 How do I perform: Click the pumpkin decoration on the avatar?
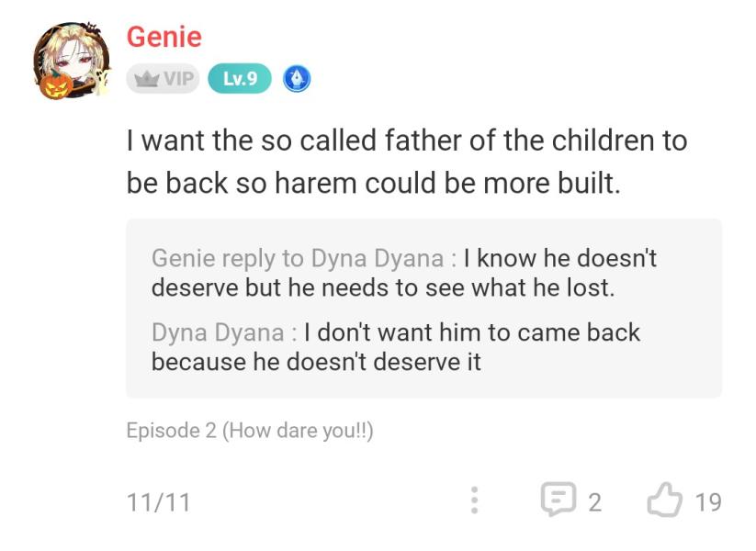pos(54,85)
